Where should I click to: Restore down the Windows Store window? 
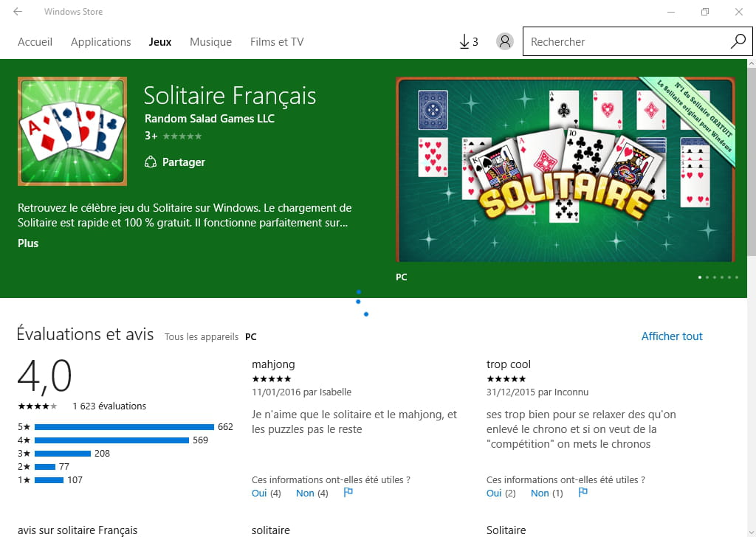click(705, 12)
